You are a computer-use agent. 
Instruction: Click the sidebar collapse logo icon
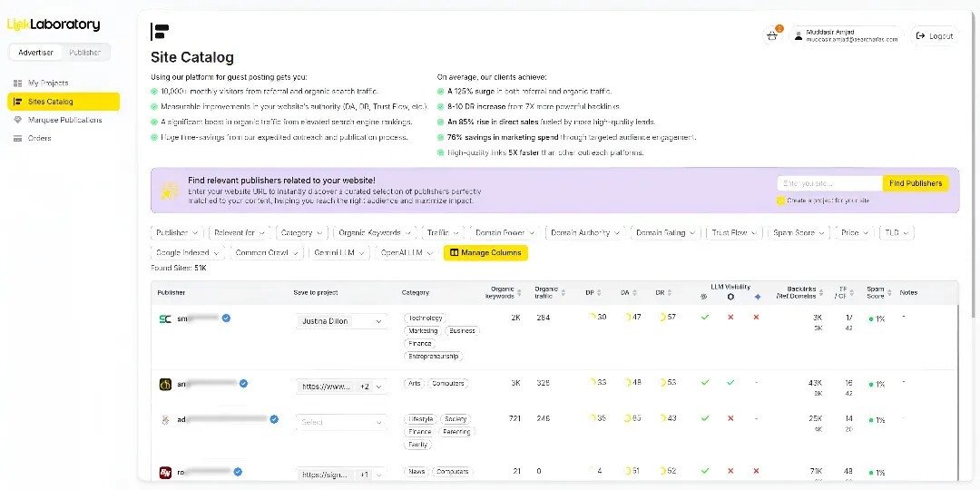click(x=160, y=32)
